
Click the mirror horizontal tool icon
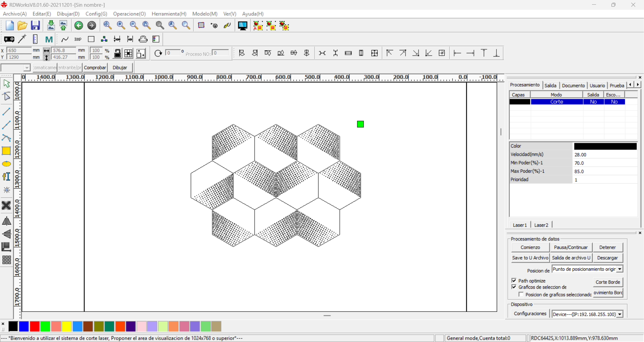coord(6,221)
